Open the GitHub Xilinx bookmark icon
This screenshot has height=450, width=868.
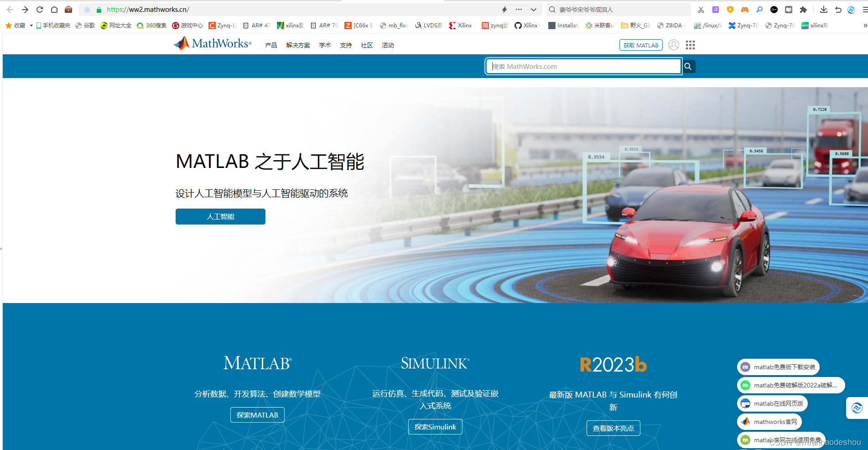tap(518, 25)
